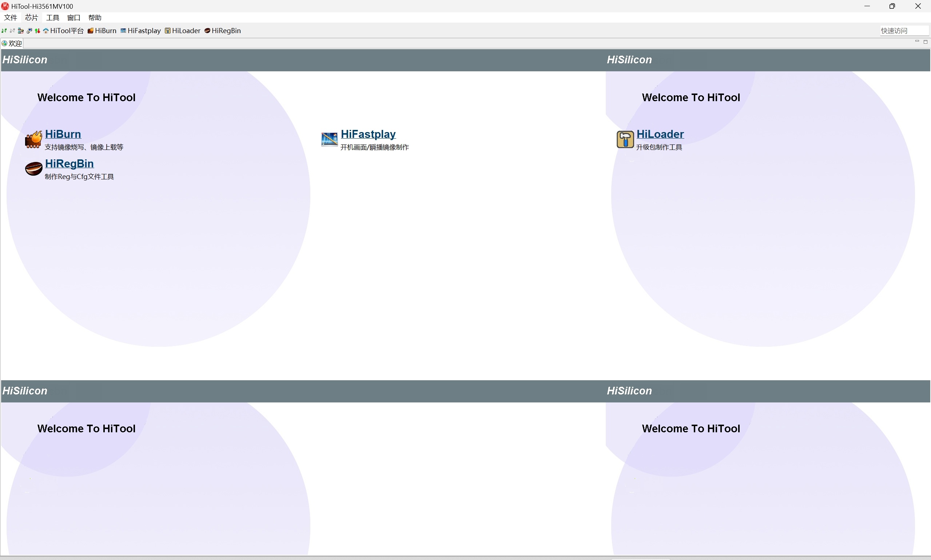Click the HiTool app logo in title bar
The image size is (931, 560).
(x=5, y=6)
